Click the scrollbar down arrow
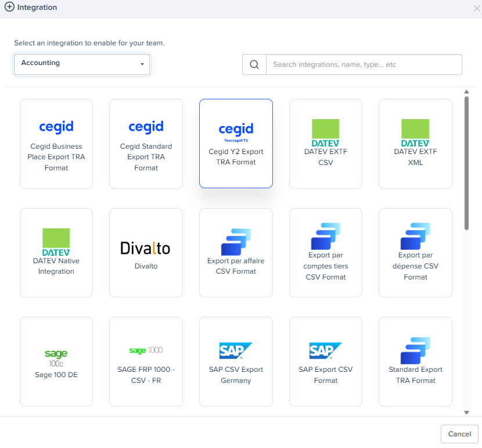Image resolution: width=482 pixels, height=448 pixels. tap(466, 413)
